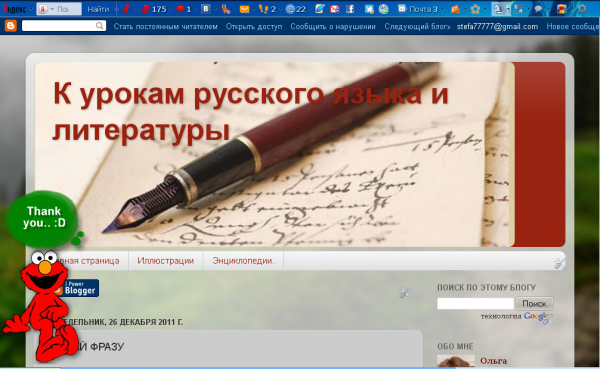Click wrench edit icon beside Power Blogger gadget
Screen dimensions: 600x369
point(404,293)
